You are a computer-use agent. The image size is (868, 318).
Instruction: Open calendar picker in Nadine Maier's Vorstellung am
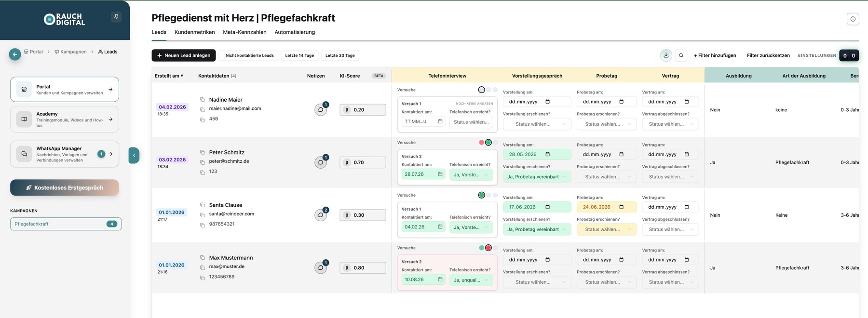(x=548, y=102)
